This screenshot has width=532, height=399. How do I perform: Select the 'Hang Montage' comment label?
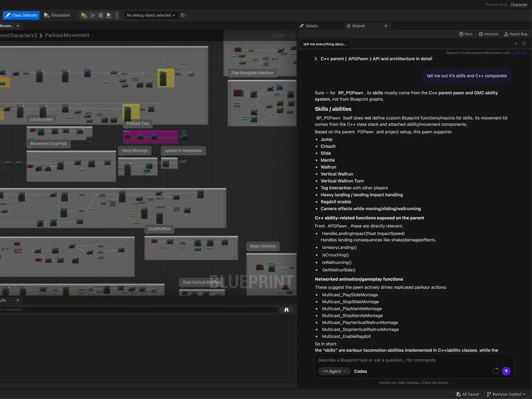pyautogui.click(x=135, y=151)
